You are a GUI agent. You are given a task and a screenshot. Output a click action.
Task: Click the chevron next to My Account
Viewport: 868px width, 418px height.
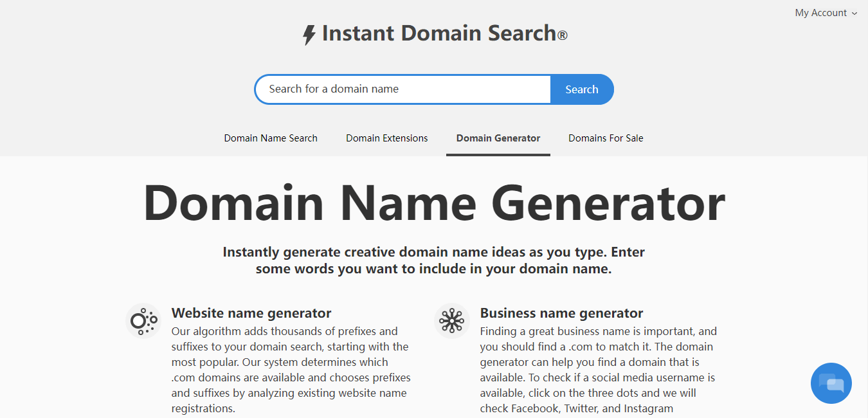[855, 13]
